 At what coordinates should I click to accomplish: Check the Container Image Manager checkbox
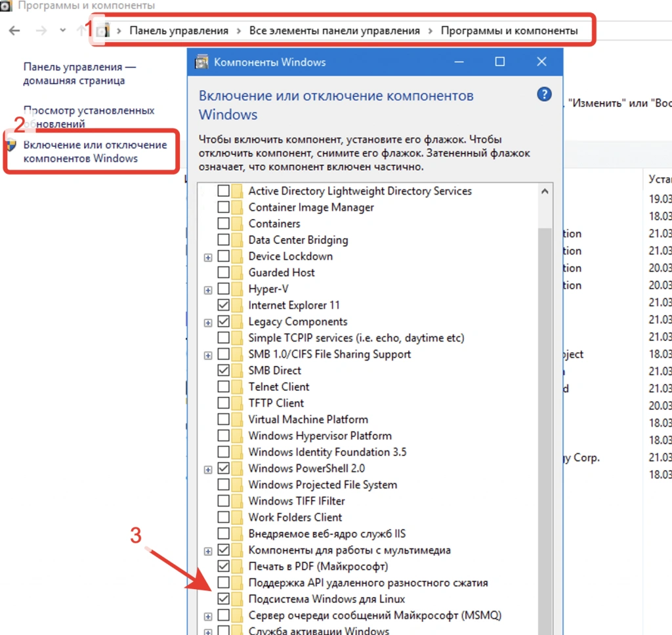(223, 207)
